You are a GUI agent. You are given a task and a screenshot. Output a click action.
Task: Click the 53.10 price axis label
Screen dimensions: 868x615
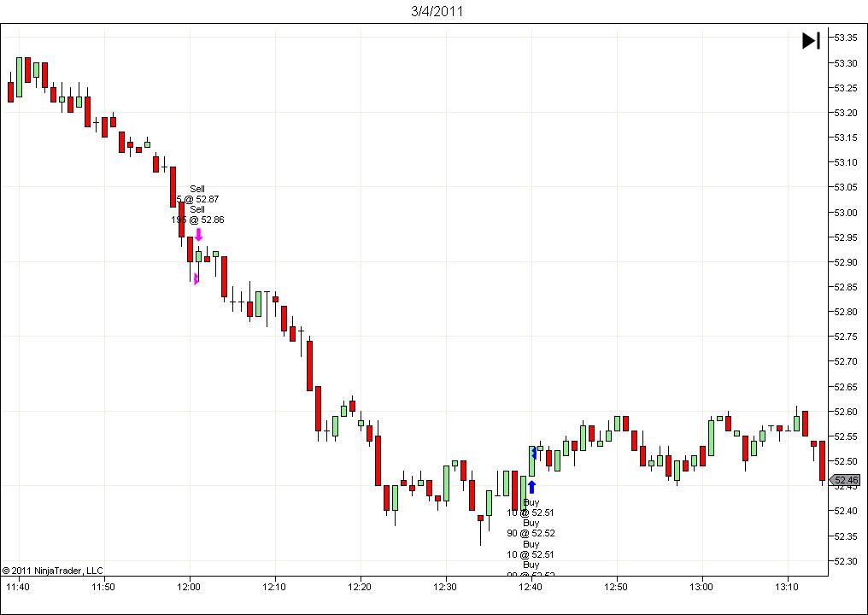pyautogui.click(x=845, y=162)
